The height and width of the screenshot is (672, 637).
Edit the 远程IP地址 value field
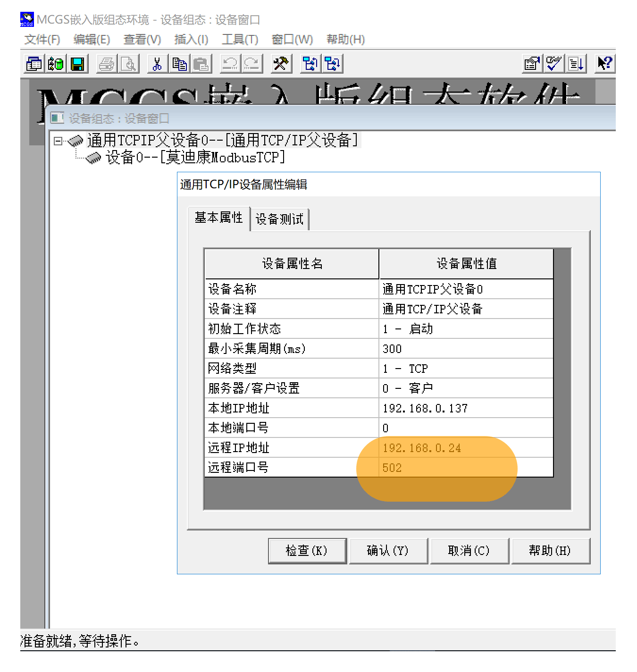(467, 447)
